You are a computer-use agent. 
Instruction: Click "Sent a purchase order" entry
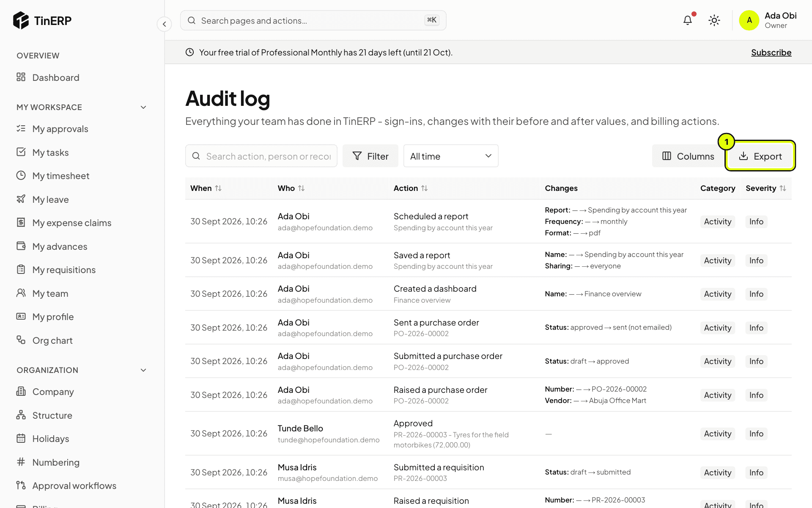[x=436, y=323]
